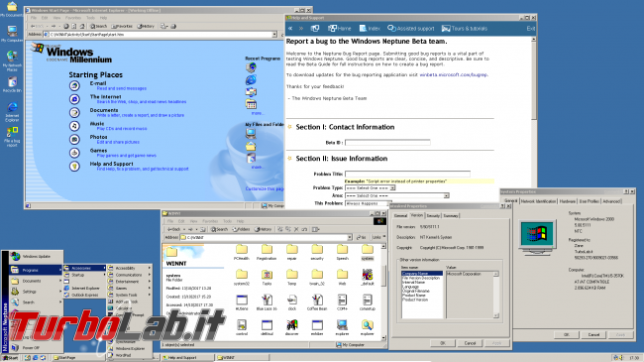
Task: Click the Beta ID input field
Action: 387,143
